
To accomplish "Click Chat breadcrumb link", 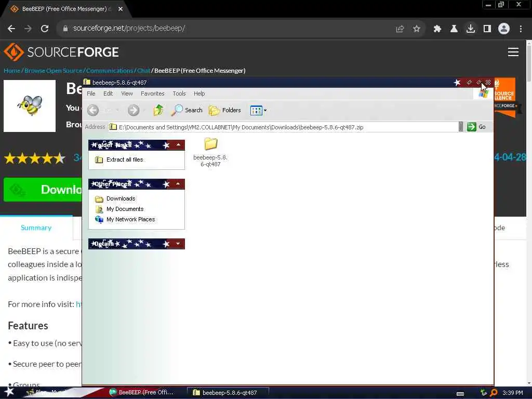I will [143, 71].
